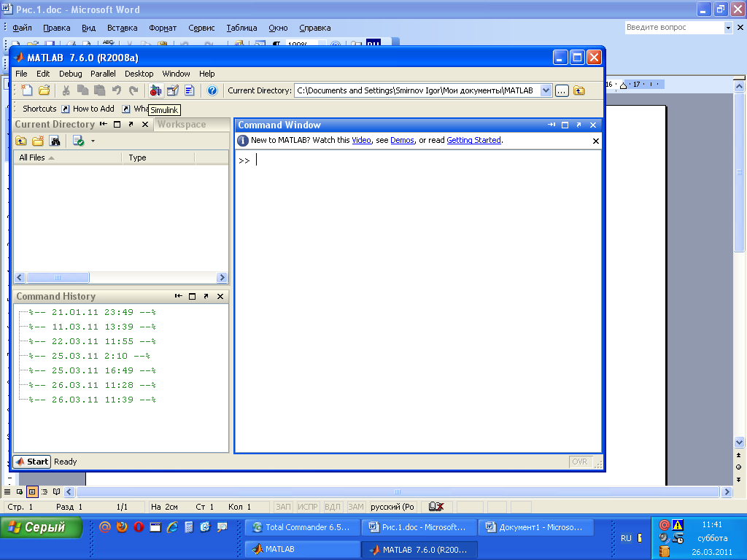The height and width of the screenshot is (560, 747).
Task: Click the Paste icon in MATLAB toolbar
Action: pos(99,90)
